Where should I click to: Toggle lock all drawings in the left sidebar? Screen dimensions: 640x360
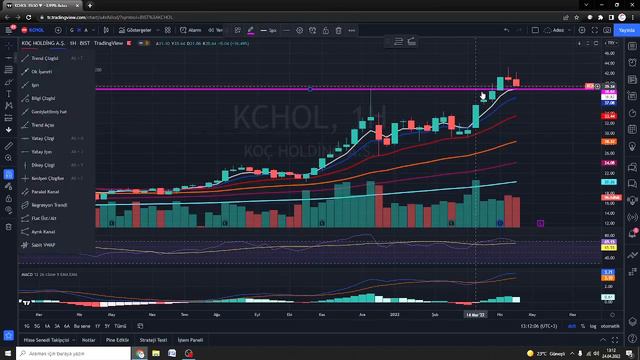point(8,198)
